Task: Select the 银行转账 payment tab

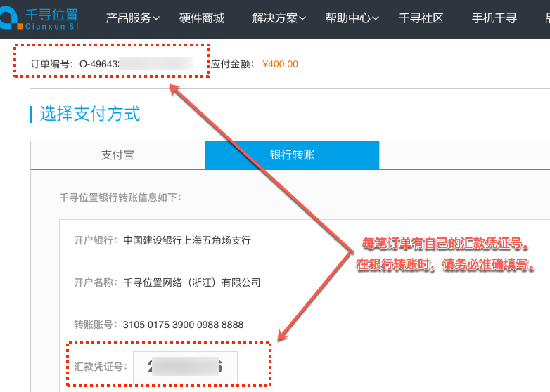Action: point(292,155)
